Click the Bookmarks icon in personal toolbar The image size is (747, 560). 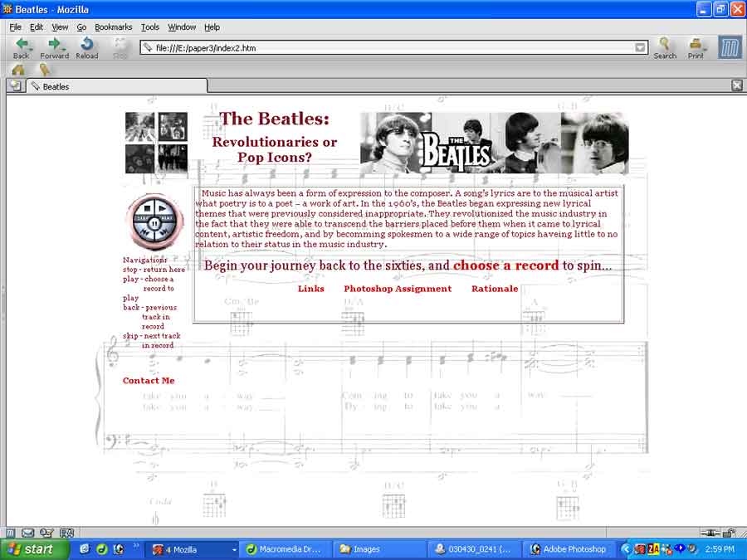(x=44, y=70)
